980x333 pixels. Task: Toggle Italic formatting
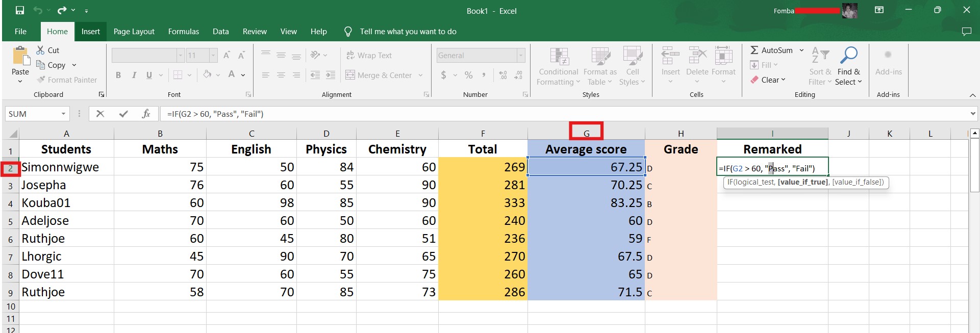coord(134,75)
